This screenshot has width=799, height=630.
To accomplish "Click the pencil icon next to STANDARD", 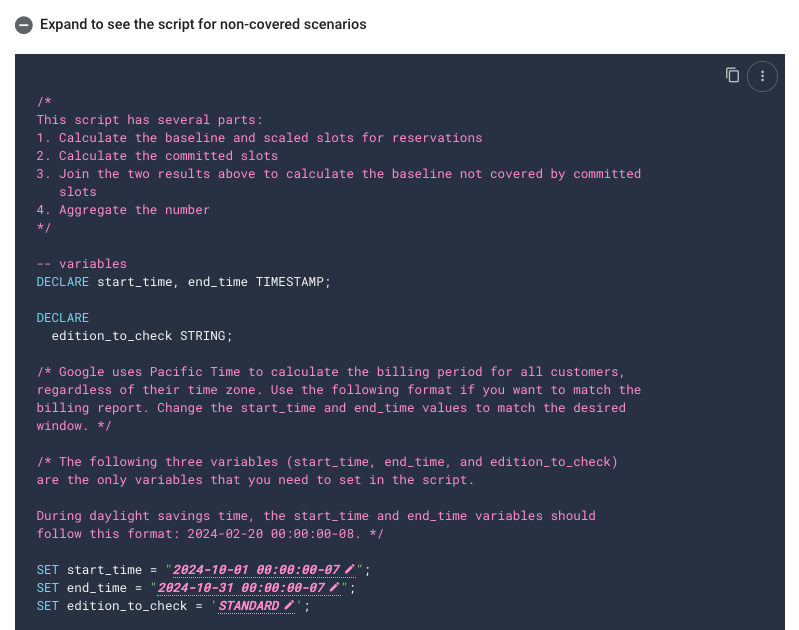I will (x=289, y=606).
